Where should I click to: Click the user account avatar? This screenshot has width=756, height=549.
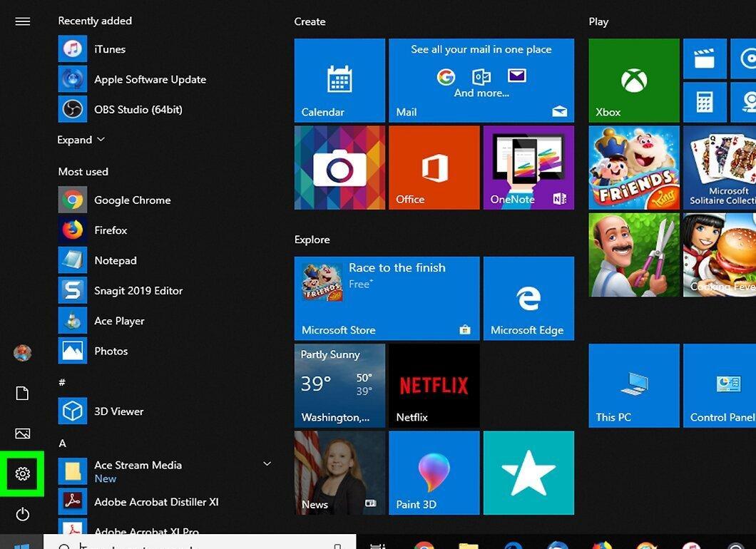[22, 353]
